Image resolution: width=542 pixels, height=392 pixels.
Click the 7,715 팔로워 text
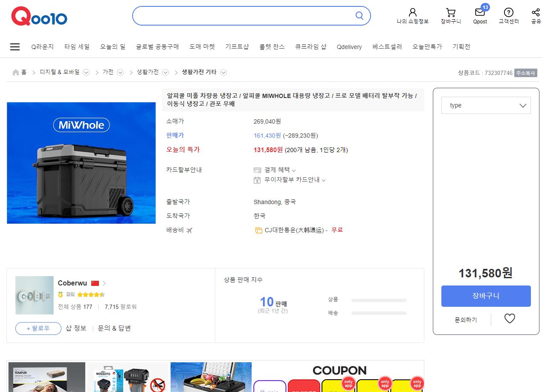click(121, 307)
